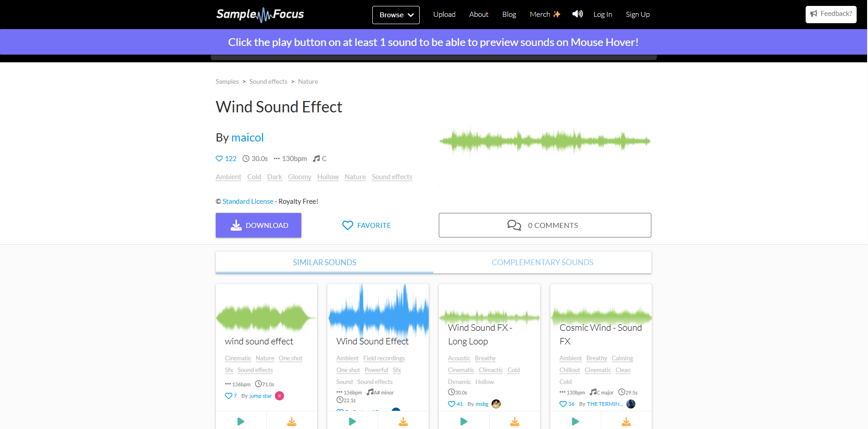
Task: Visit maicol's profile link
Action: 247,137
